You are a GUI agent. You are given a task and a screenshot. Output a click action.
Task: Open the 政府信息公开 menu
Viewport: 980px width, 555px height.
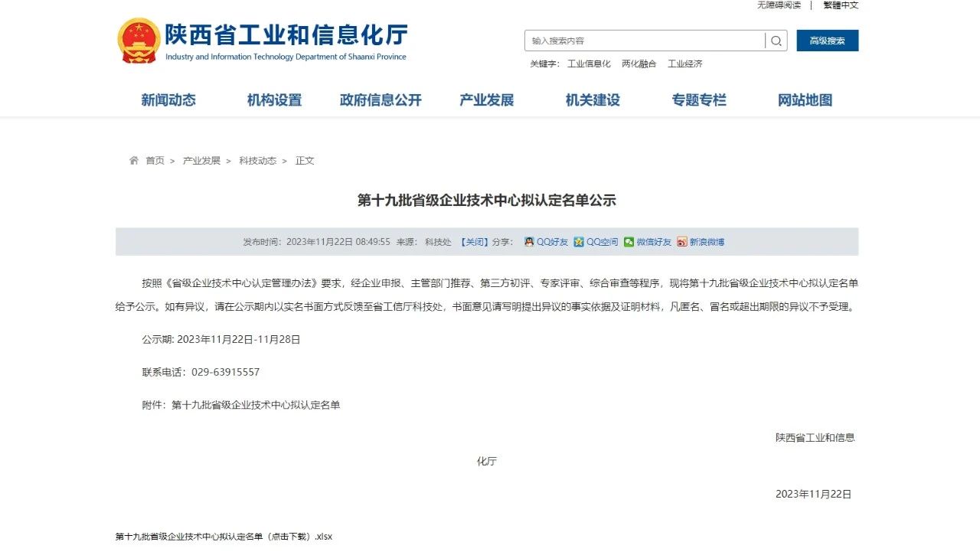point(381,100)
